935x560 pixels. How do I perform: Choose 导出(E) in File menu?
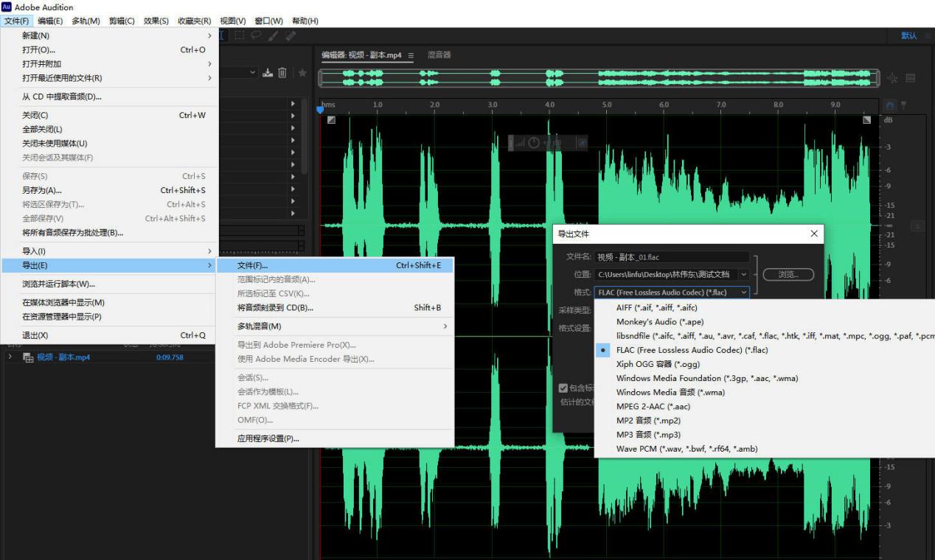[x=109, y=265]
